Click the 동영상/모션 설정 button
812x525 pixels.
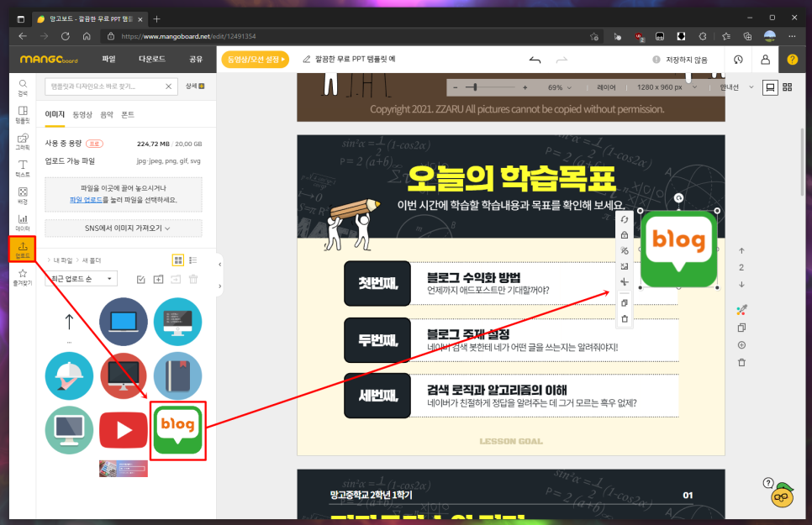tap(256, 60)
